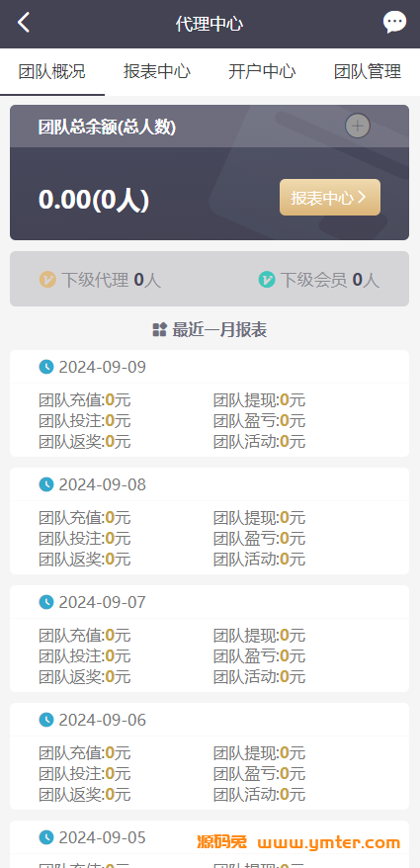
Task: Select the 团队概况 tab
Action: [x=52, y=72]
